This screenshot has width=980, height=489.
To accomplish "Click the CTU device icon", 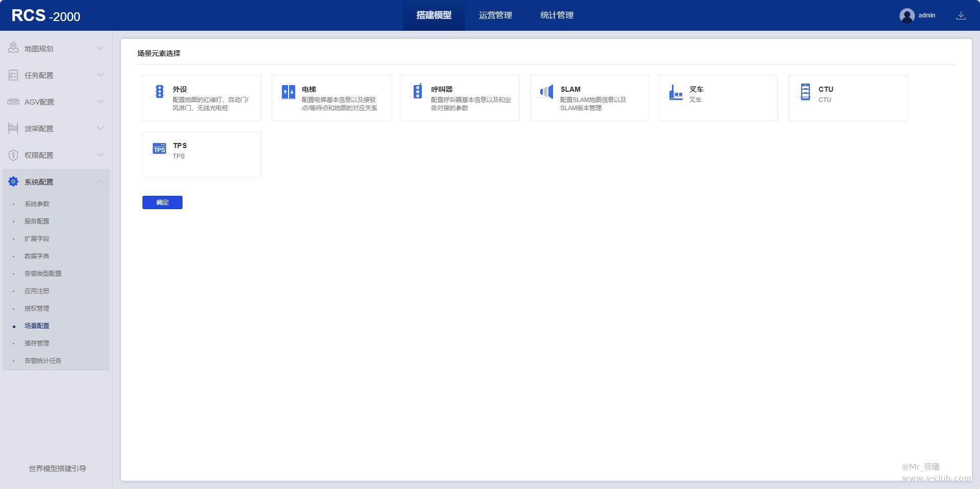I will (x=806, y=91).
